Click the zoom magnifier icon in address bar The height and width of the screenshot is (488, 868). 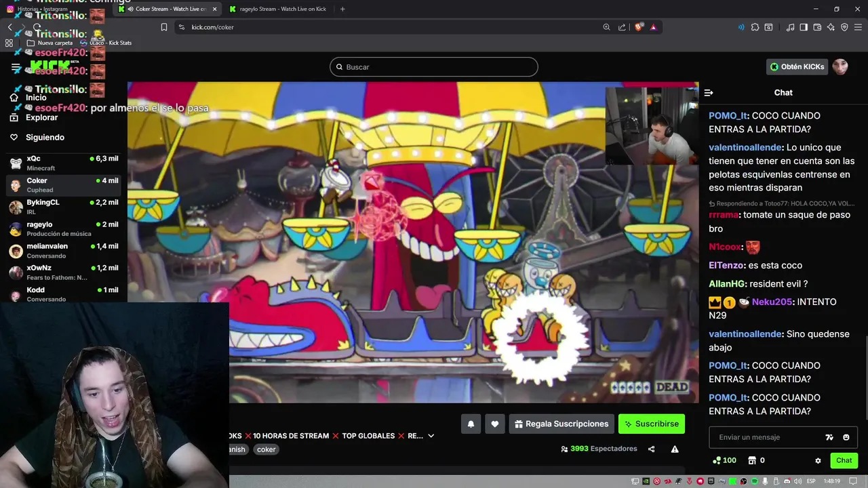tap(606, 27)
